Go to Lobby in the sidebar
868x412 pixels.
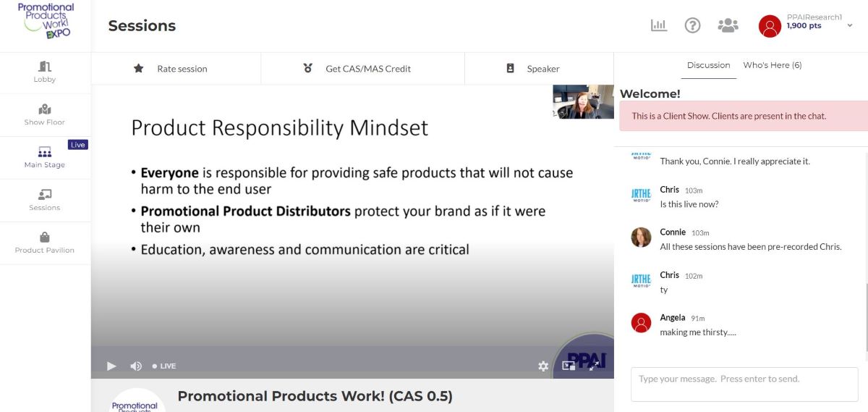45,72
